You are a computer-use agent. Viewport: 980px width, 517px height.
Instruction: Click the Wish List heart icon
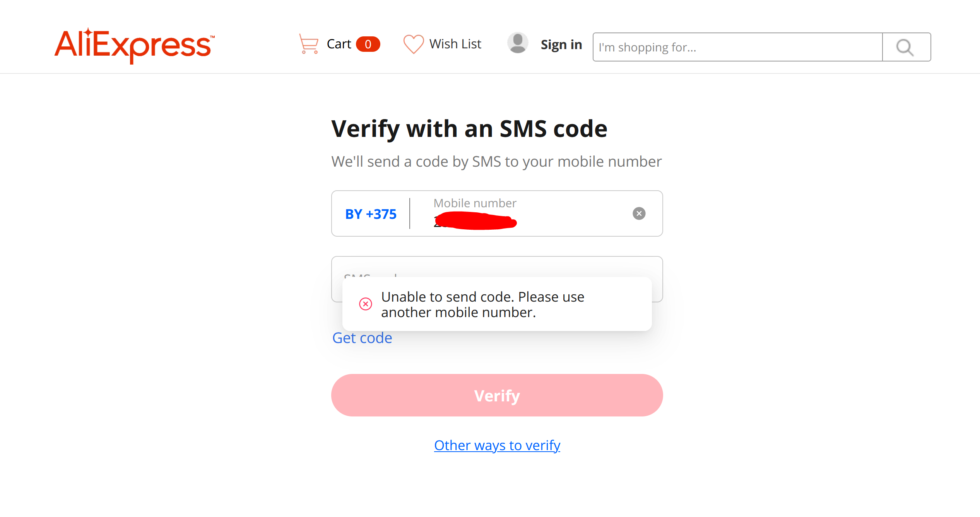(x=414, y=44)
